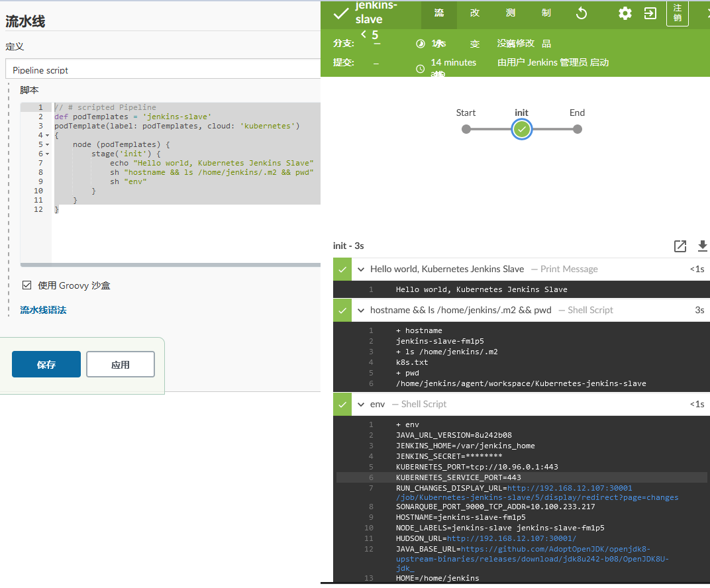
Task: Click green status check of Hello world step
Action: pos(342,269)
